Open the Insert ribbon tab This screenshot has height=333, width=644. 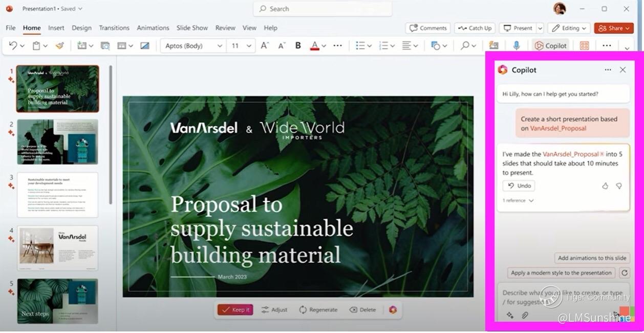56,28
